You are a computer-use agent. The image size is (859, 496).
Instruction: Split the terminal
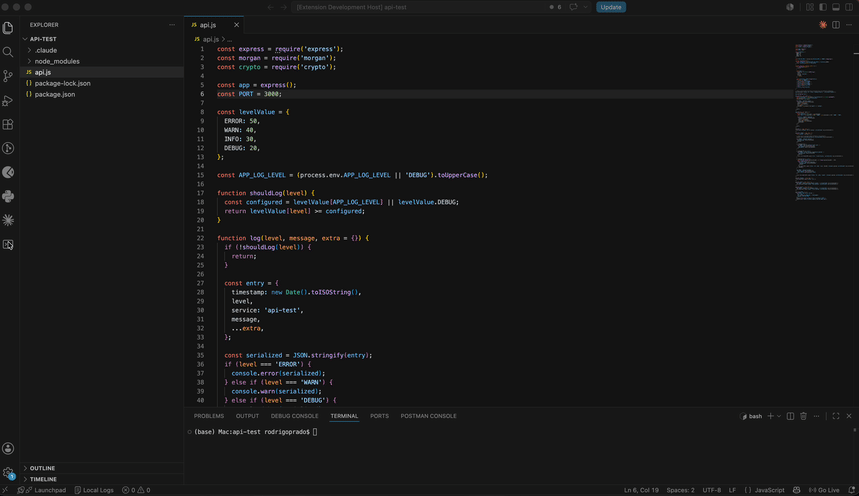point(791,416)
